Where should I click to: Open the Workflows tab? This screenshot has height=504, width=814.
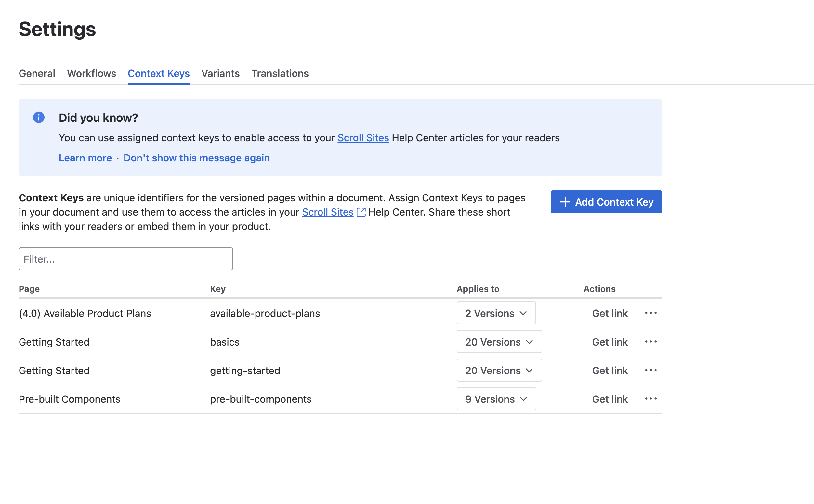point(91,73)
